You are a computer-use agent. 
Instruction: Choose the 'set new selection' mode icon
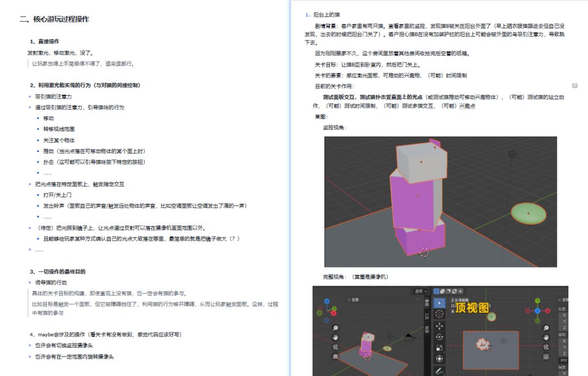tap(437, 291)
